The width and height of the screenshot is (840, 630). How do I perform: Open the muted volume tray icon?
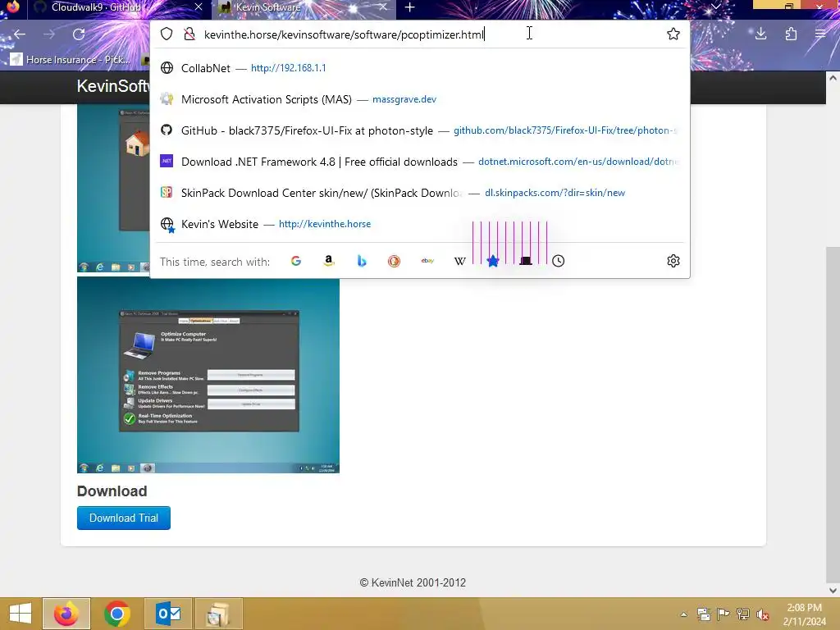762,614
